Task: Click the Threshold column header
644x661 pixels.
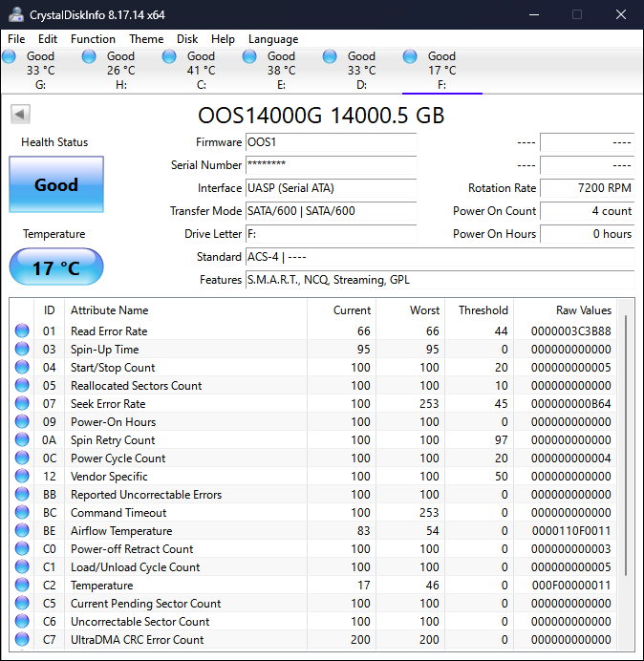Action: [479, 310]
